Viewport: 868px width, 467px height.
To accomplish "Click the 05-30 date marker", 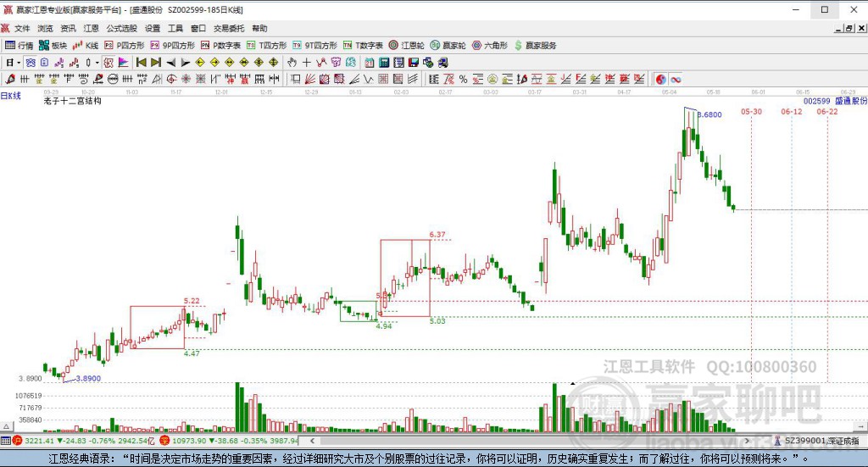I will 751,112.
